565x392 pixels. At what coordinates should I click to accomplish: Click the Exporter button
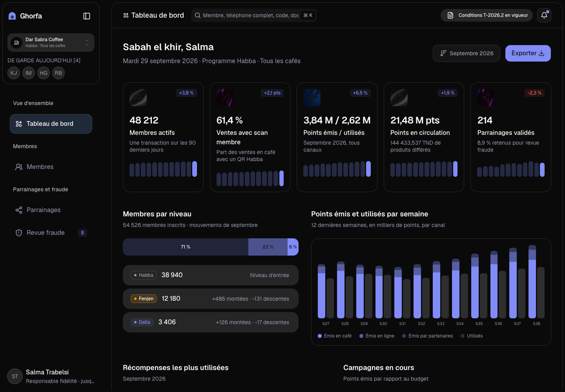(x=528, y=53)
